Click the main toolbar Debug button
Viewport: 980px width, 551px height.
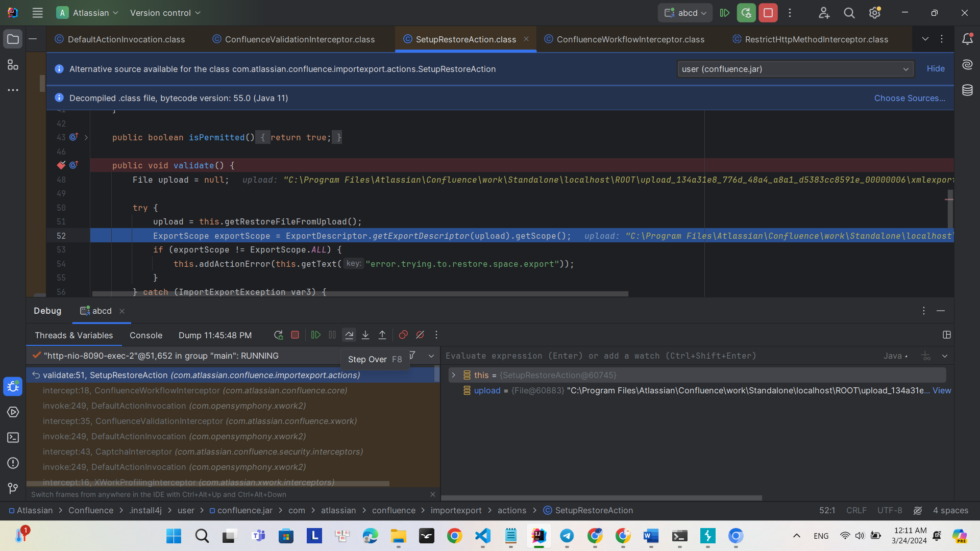coord(746,13)
